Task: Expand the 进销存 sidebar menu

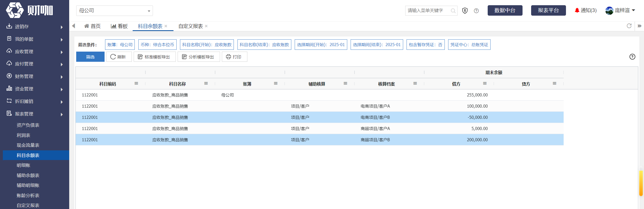Action: pyautogui.click(x=35, y=27)
